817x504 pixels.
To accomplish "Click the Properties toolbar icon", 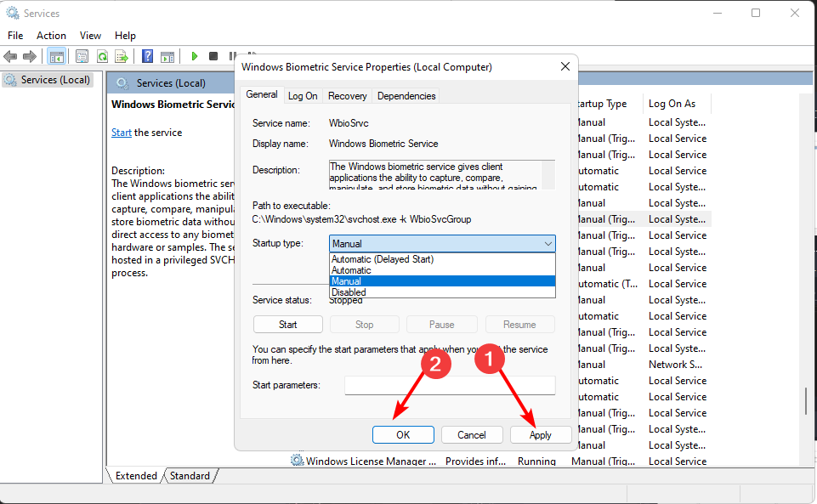I will [82, 56].
